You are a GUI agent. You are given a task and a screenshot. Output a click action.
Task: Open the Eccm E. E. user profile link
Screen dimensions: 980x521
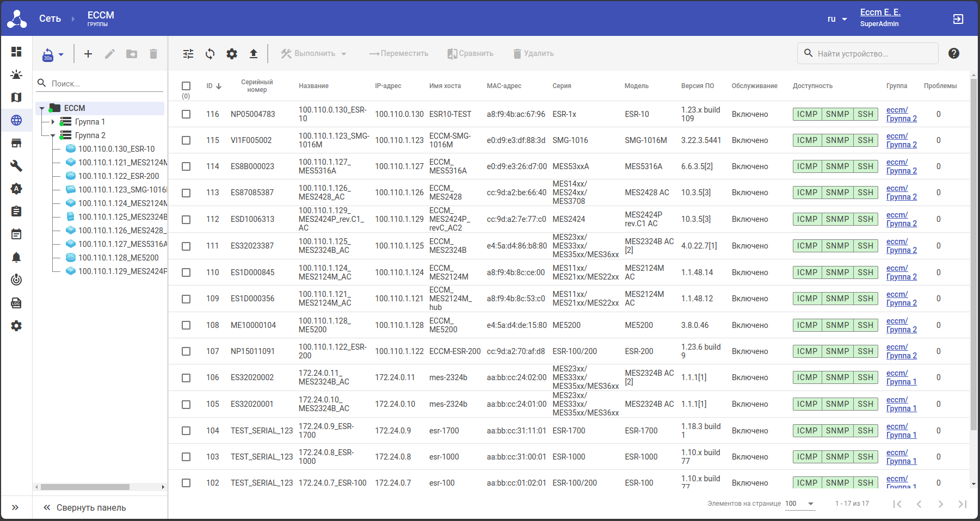[880, 13]
